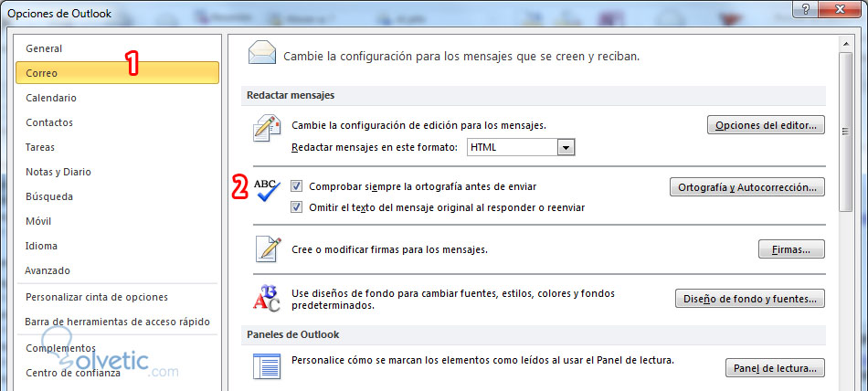The width and height of the screenshot is (868, 391).
Task: Select the General category
Action: (x=118, y=48)
